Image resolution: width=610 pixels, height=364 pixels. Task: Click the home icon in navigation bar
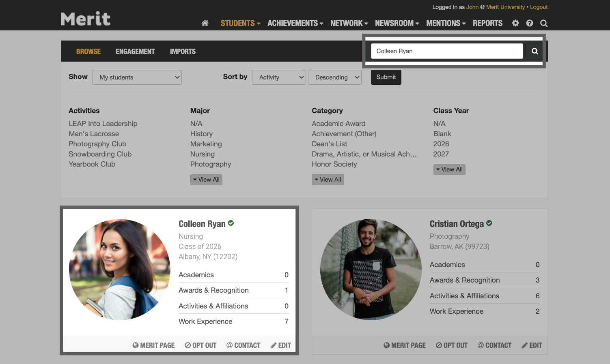coord(205,23)
